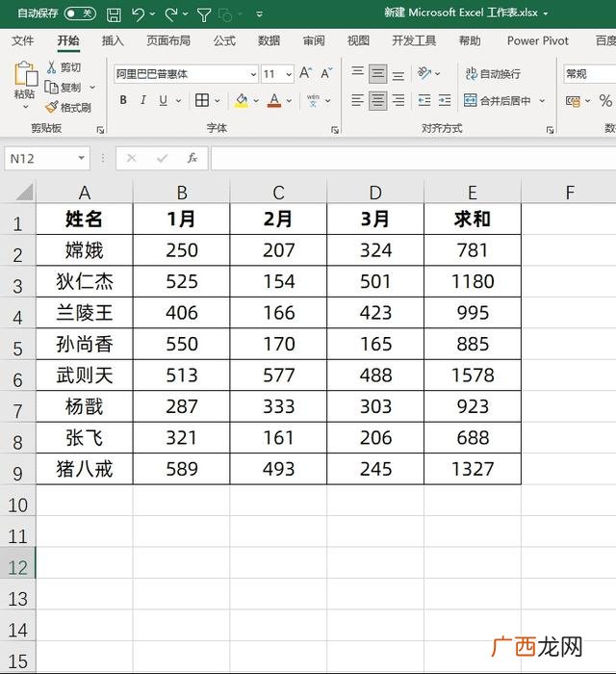Open Clipboard group dialog launcher
Image resolution: width=616 pixels, height=674 pixels.
tap(100, 130)
